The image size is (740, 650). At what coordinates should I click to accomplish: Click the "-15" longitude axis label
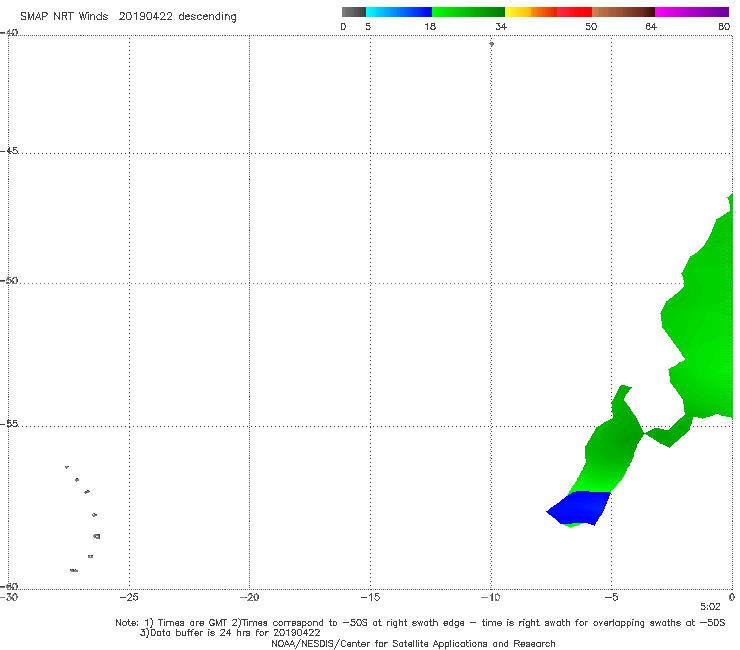coord(370,597)
